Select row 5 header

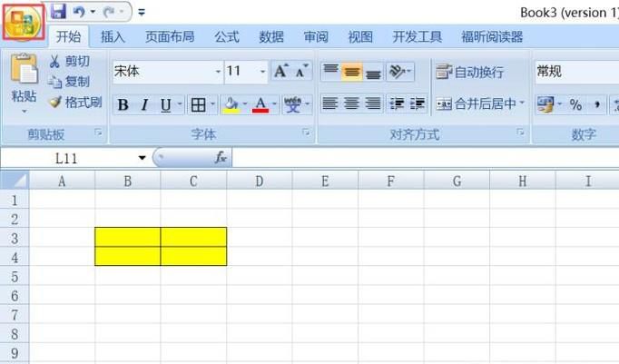pos(15,276)
